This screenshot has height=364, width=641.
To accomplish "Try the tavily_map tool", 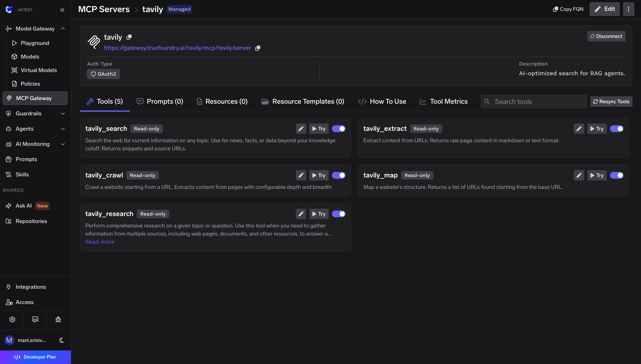I will pos(597,175).
